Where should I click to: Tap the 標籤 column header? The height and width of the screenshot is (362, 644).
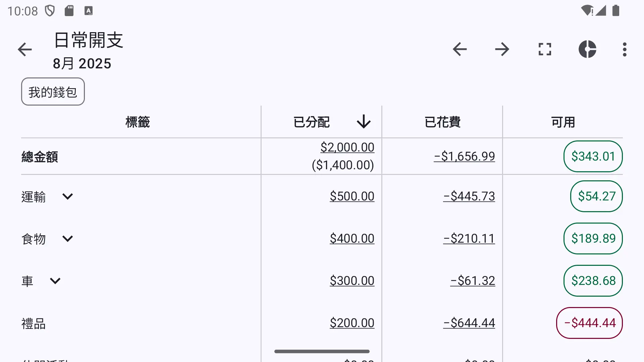pos(138,122)
